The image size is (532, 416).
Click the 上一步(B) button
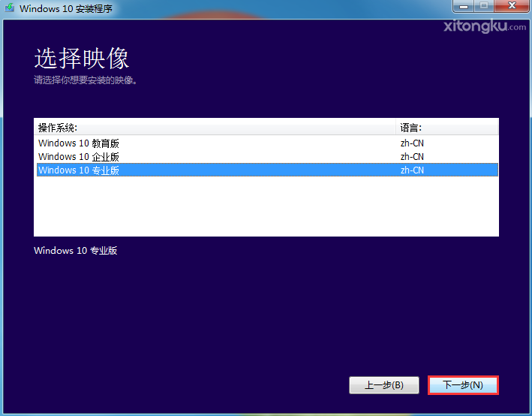[384, 385]
